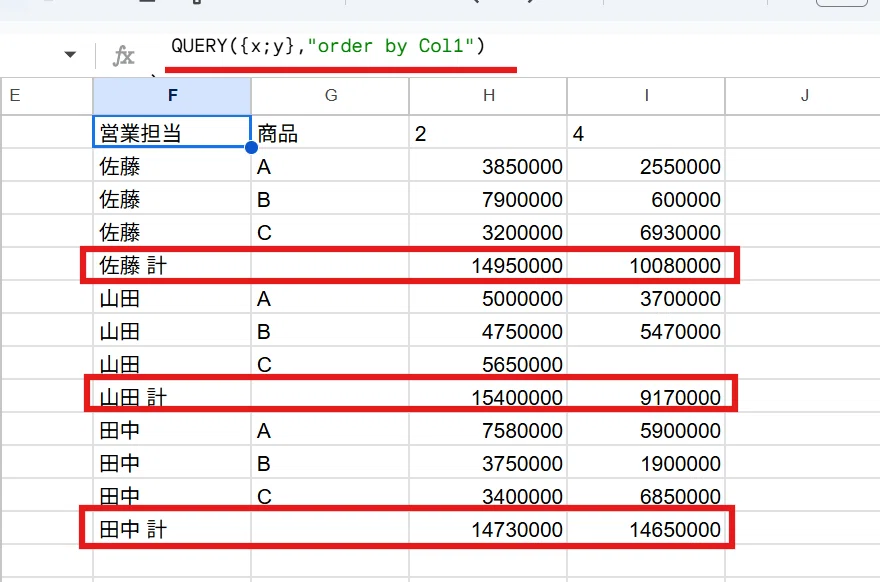Select cell with value 600000
Viewport: 880px width, 582px height.
pyautogui.click(x=646, y=198)
